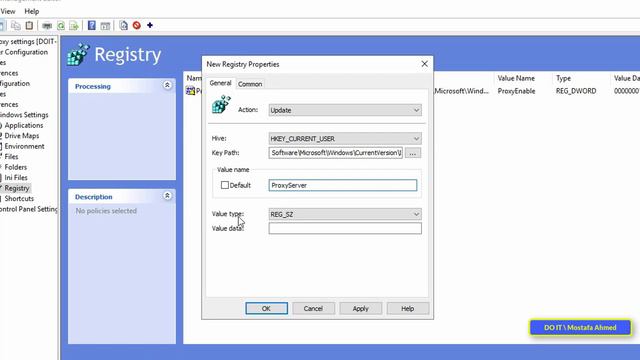Click the Paste clipboard toolbar icon

[29, 26]
